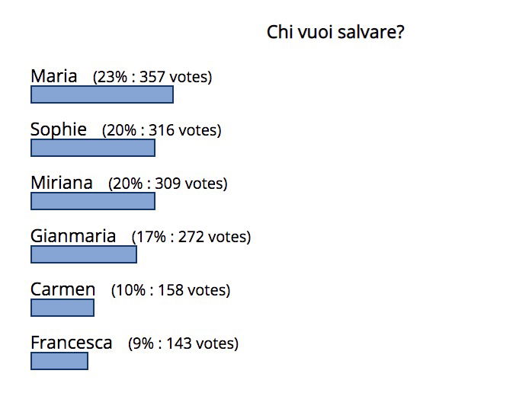Click Gianmaria's blue result bar
The image size is (532, 396).
(84, 254)
